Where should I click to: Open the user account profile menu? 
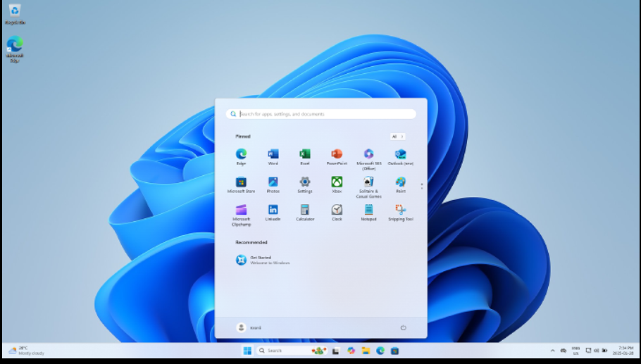(x=249, y=327)
